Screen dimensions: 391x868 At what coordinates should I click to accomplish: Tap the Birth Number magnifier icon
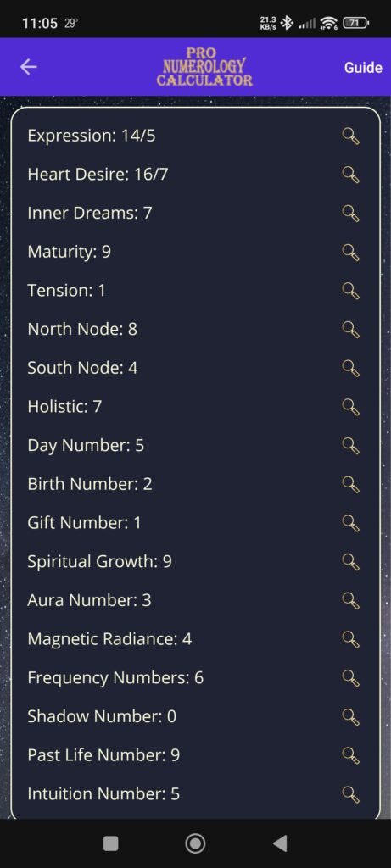[x=351, y=485]
